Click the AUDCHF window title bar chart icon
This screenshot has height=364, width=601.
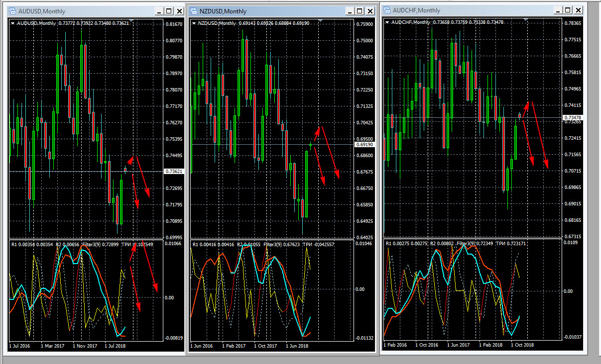click(x=386, y=10)
